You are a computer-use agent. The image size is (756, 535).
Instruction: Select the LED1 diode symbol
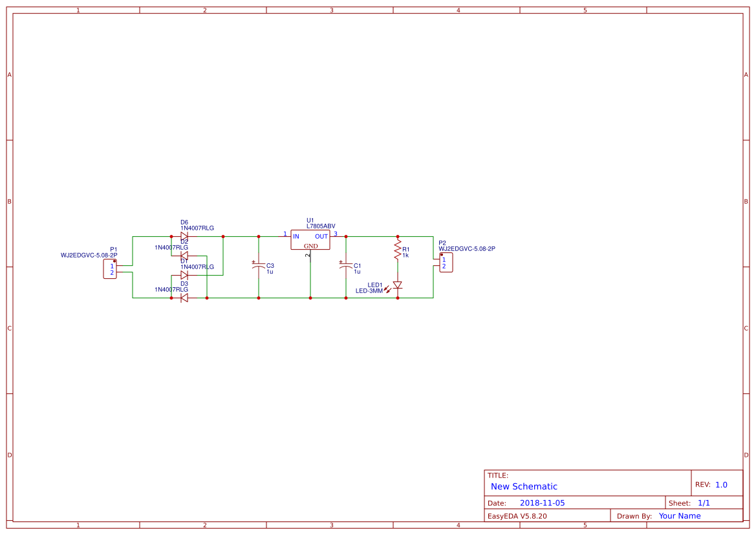pos(397,285)
